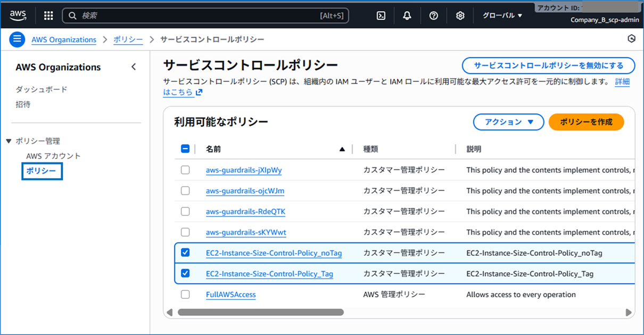Screen dimensions: 644x335
Task: Click the recent history clock icon
Action: coord(631,39)
